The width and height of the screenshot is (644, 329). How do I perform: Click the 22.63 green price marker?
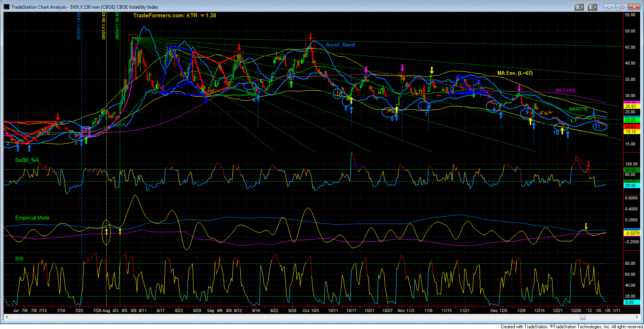631,120
